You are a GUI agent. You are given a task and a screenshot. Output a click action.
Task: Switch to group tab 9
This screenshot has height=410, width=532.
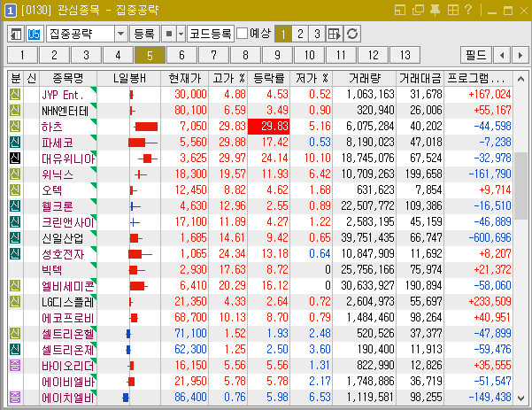(278, 55)
